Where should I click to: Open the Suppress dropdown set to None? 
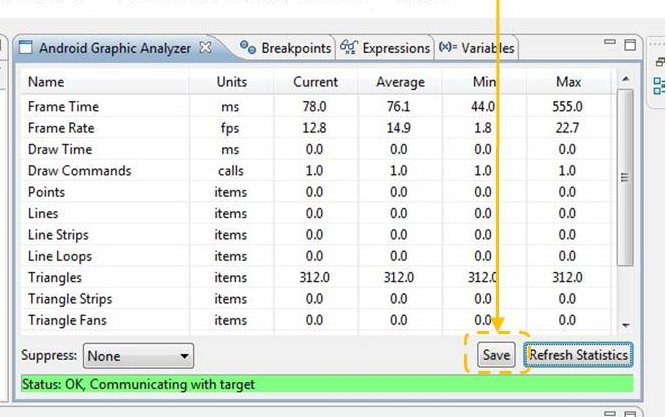pyautogui.click(x=138, y=356)
